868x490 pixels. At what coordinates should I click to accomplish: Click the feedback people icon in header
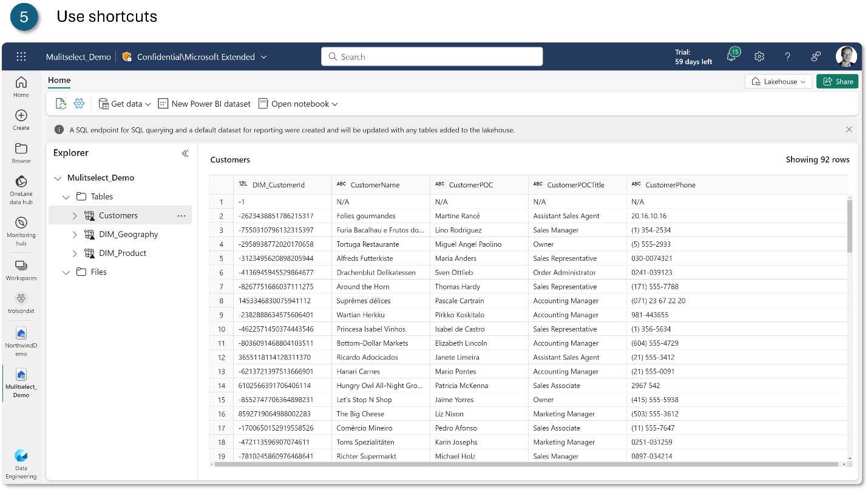(816, 56)
